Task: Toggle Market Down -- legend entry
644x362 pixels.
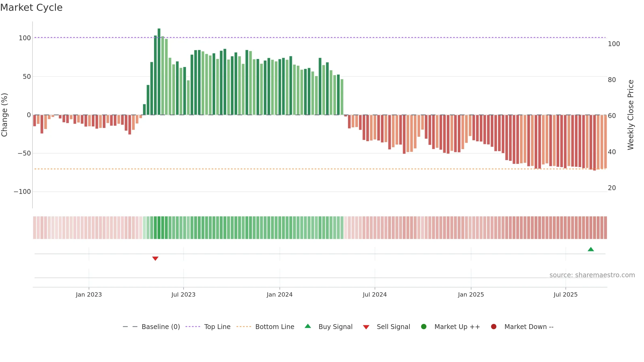Action: (x=522, y=327)
